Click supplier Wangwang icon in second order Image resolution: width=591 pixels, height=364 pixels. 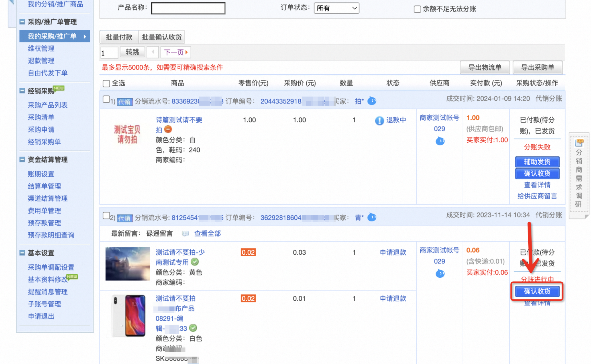coord(440,273)
